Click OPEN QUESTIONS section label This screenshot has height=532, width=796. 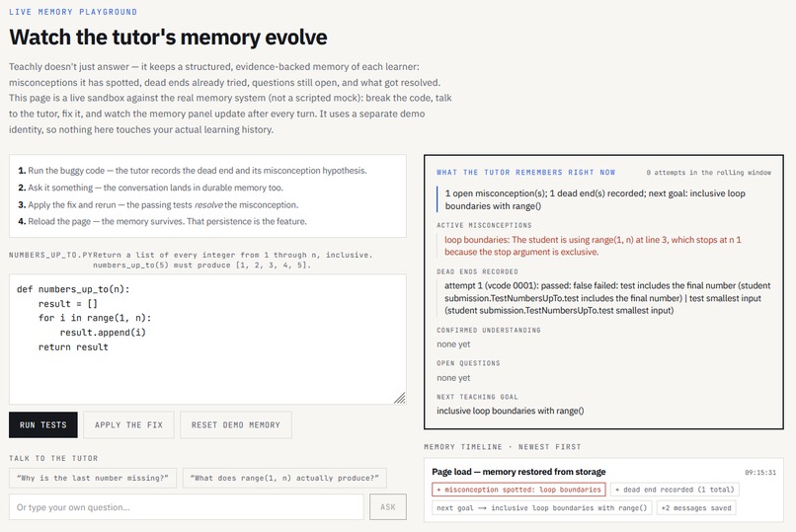(468, 363)
